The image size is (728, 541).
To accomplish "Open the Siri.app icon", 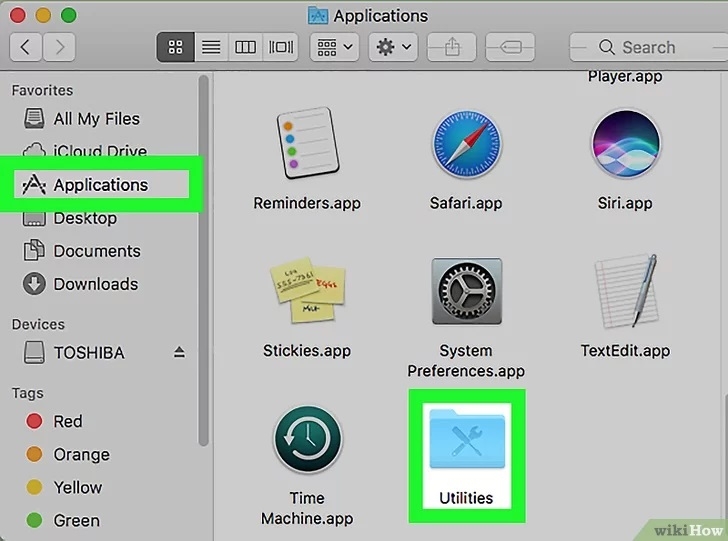I will pyautogui.click(x=625, y=143).
